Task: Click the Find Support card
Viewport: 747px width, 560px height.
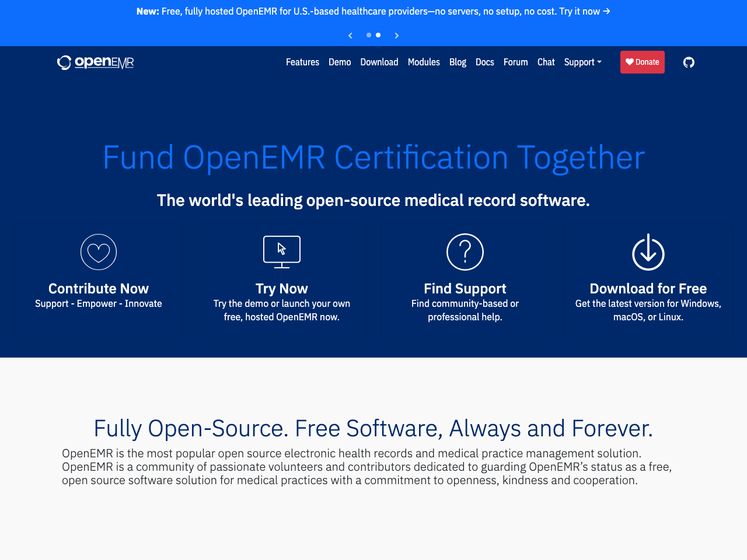Action: pos(465,281)
